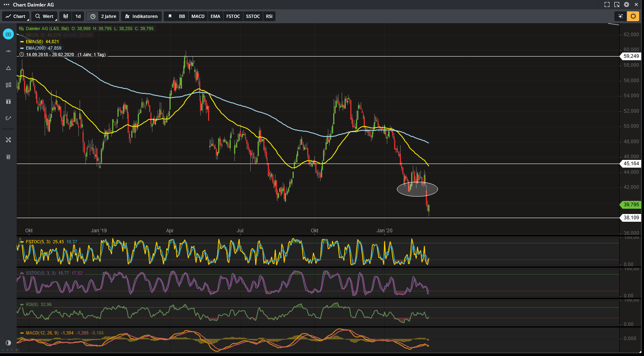Open the window's three-dot menu
Image resolution: width=644 pixels, height=356 pixels.
point(6,5)
